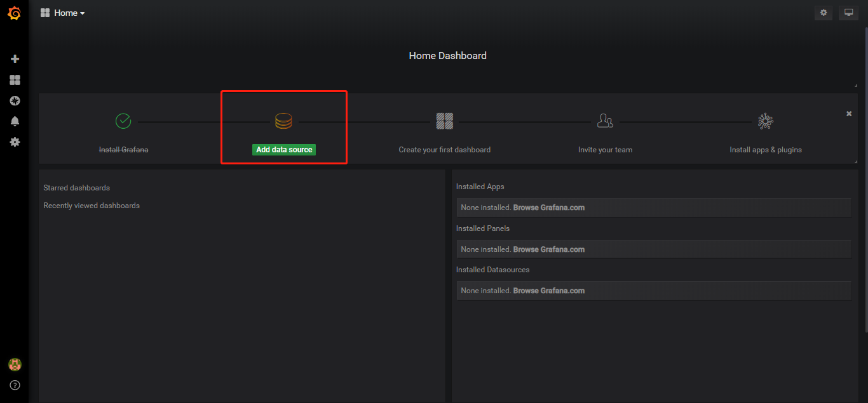868x403 pixels.
Task: Click the struck-through Install Grafana text
Action: (123, 150)
